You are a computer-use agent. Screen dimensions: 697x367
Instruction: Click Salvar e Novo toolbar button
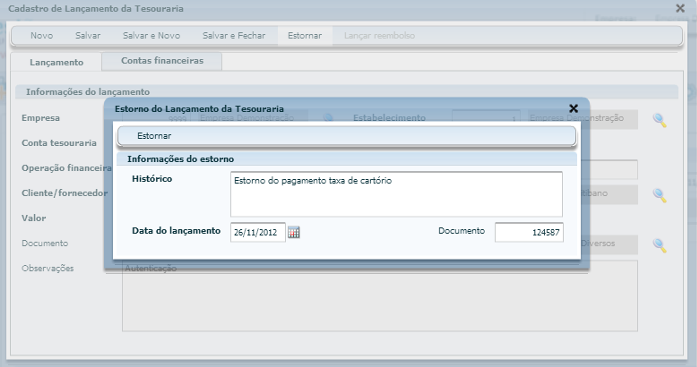(x=152, y=36)
